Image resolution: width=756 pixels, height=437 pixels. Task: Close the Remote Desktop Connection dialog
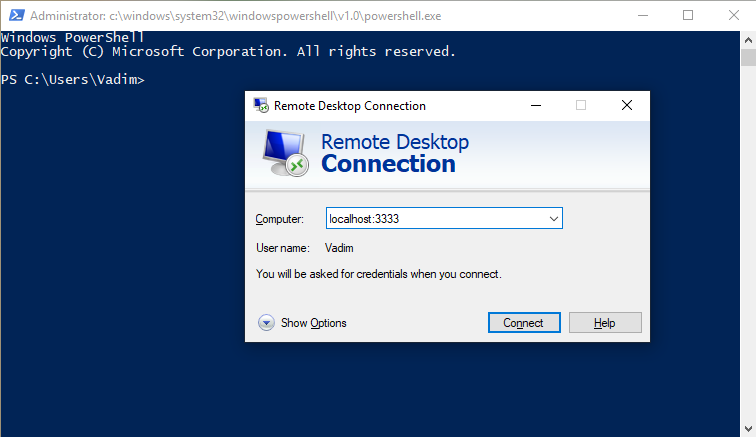click(x=627, y=105)
